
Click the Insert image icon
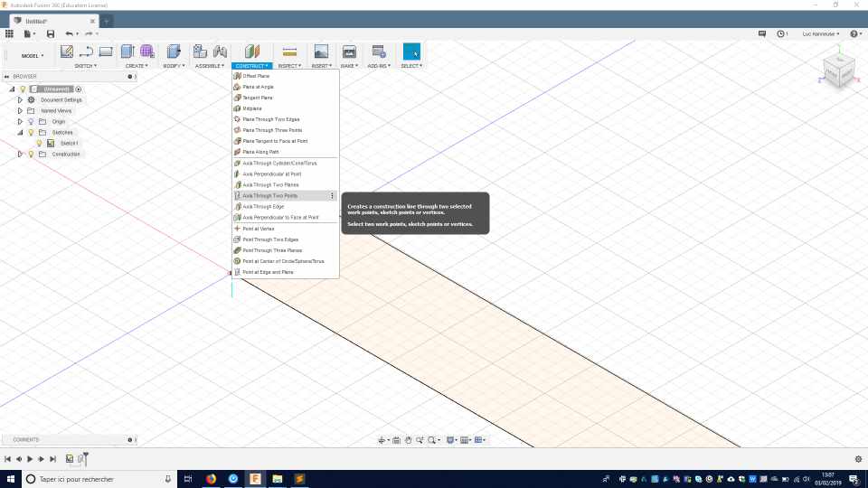321,52
